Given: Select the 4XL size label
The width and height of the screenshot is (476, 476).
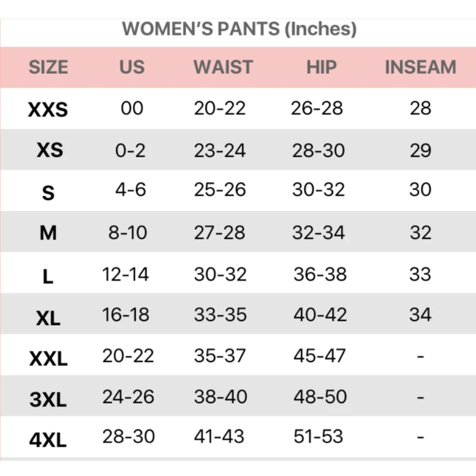Looking at the screenshot, I should pos(48,441).
